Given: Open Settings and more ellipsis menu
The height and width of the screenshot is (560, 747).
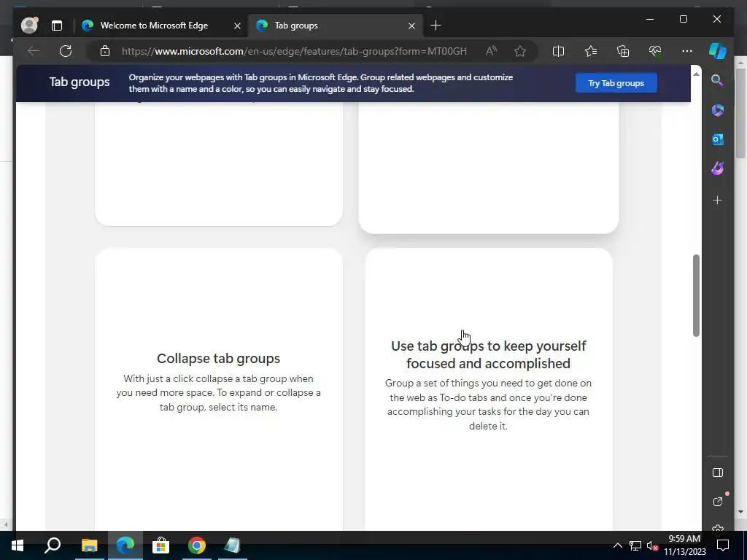Looking at the screenshot, I should click(x=687, y=51).
